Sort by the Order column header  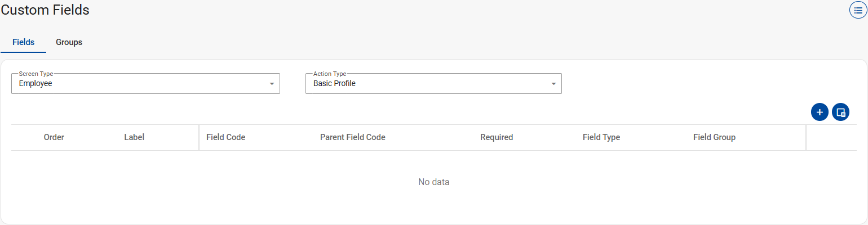54,137
